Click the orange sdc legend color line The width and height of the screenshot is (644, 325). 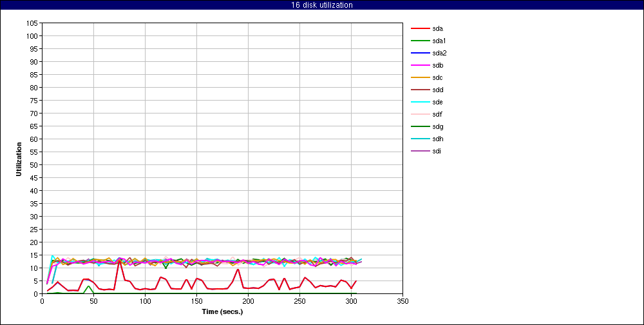point(420,78)
